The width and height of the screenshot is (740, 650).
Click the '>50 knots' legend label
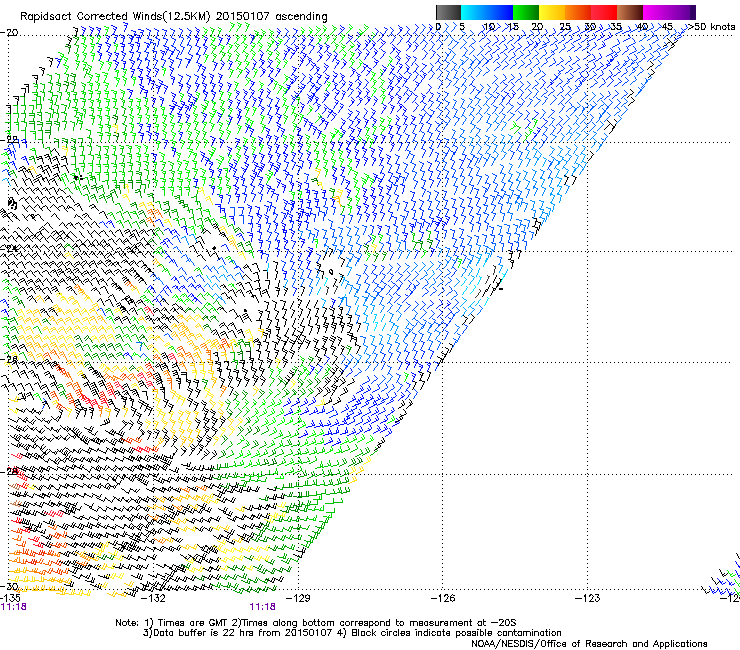pyautogui.click(x=711, y=27)
